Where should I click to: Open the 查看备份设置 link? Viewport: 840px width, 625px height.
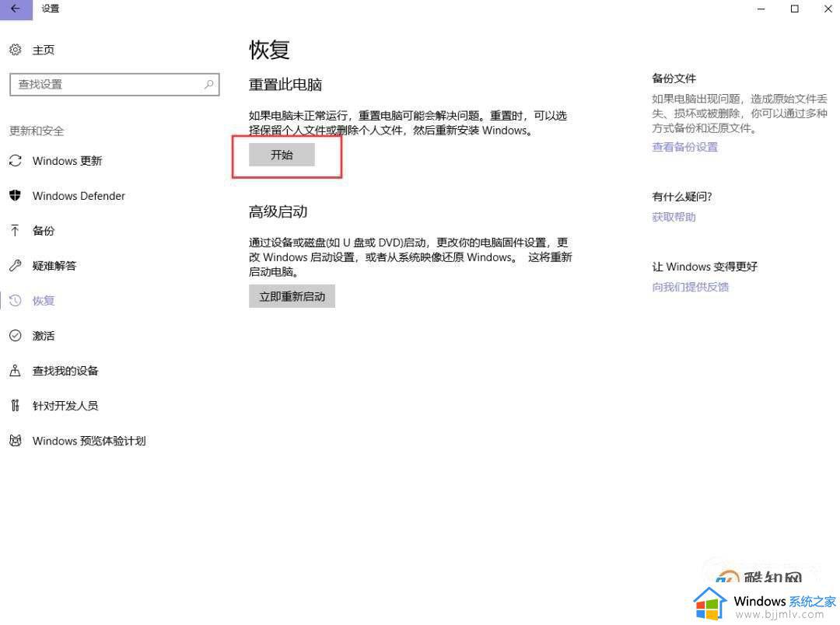coord(684,147)
